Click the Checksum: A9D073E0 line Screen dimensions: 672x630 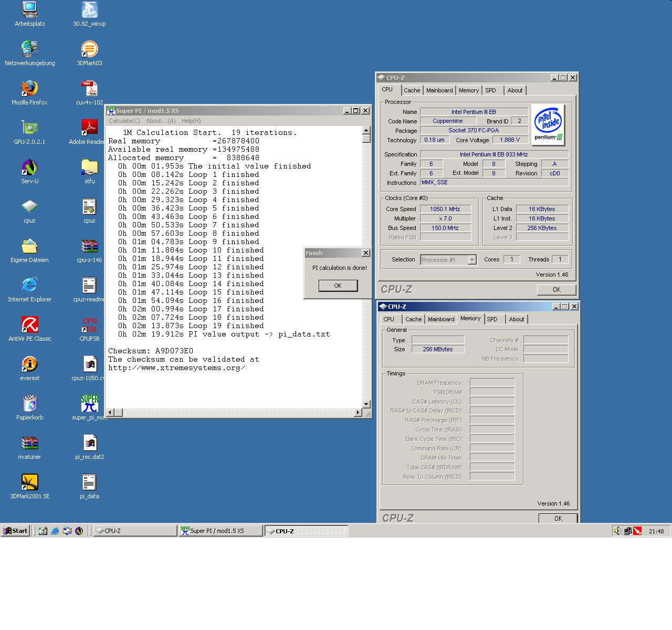[151, 351]
